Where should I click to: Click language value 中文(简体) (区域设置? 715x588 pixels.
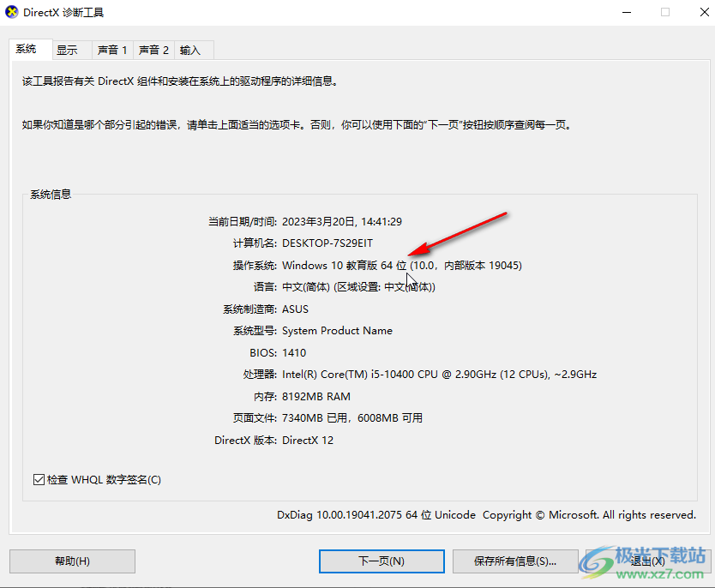pos(332,287)
